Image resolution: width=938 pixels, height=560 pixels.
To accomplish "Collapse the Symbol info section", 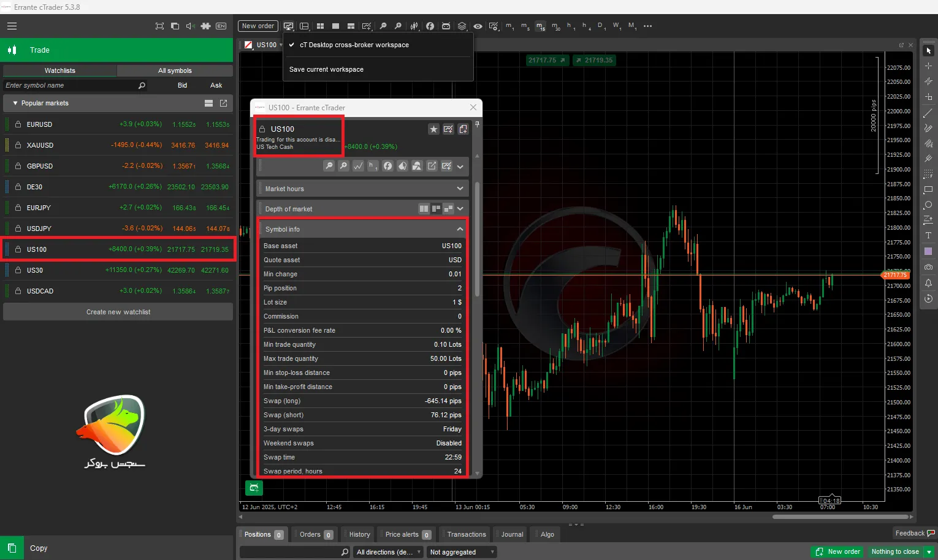I will 459,229.
